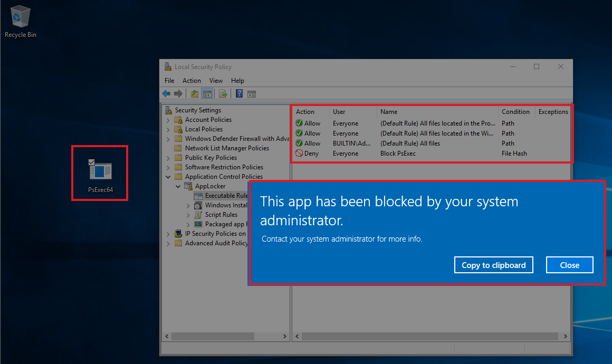
Task: Click the Packaged app Rules icon
Action: [198, 224]
